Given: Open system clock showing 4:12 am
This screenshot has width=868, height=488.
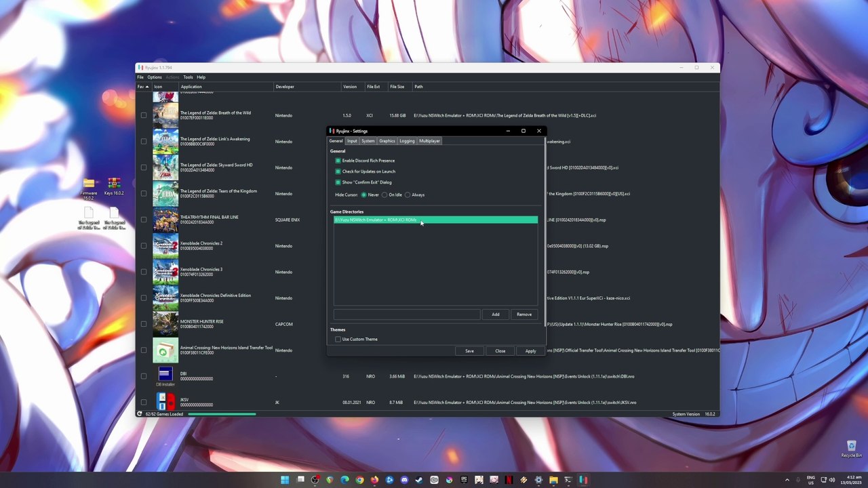Looking at the screenshot, I should click(850, 480).
